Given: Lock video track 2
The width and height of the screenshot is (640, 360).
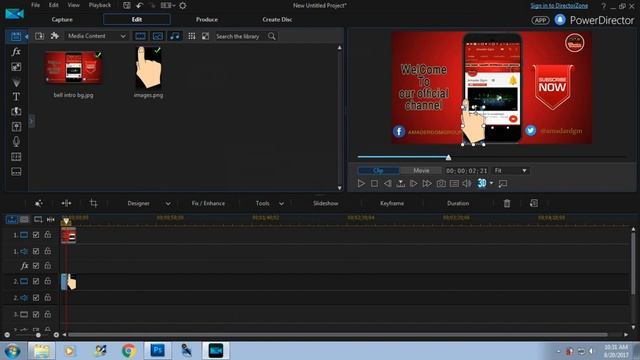Looking at the screenshot, I should coord(48,281).
